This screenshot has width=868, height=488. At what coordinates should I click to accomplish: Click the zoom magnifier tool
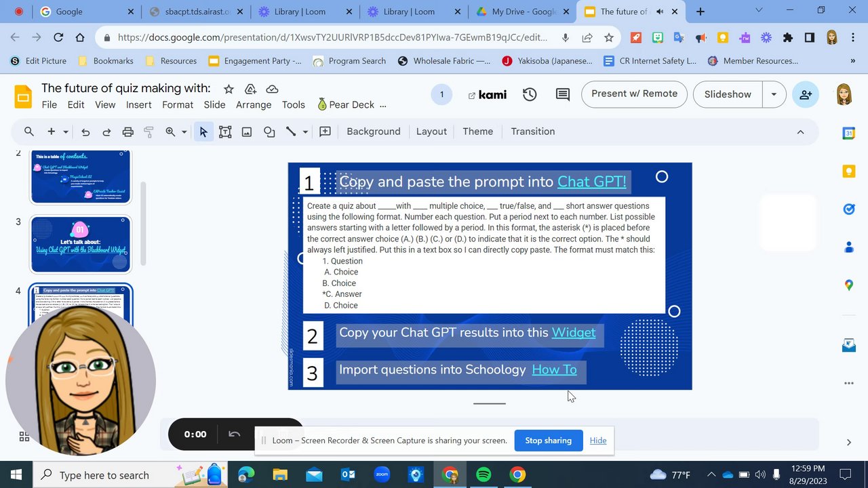[x=170, y=131]
